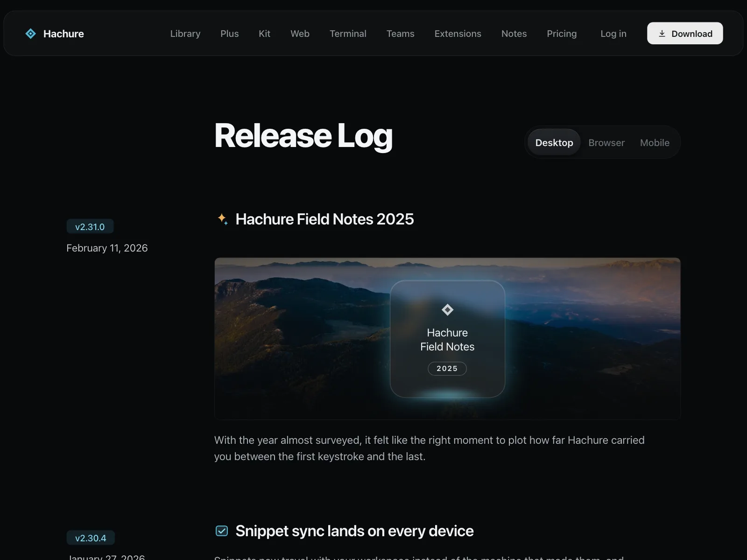
Task: Go to Teams page
Action: coord(401,34)
